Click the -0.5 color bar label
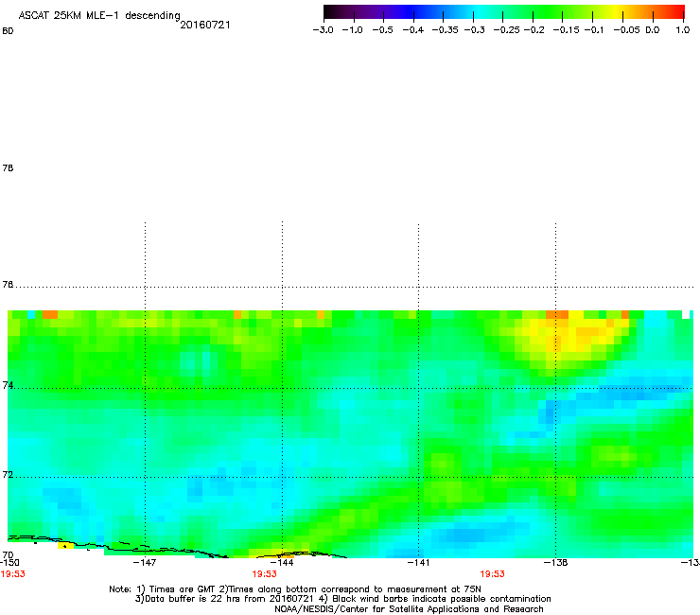The height and width of the screenshot is (615, 700). 382,30
